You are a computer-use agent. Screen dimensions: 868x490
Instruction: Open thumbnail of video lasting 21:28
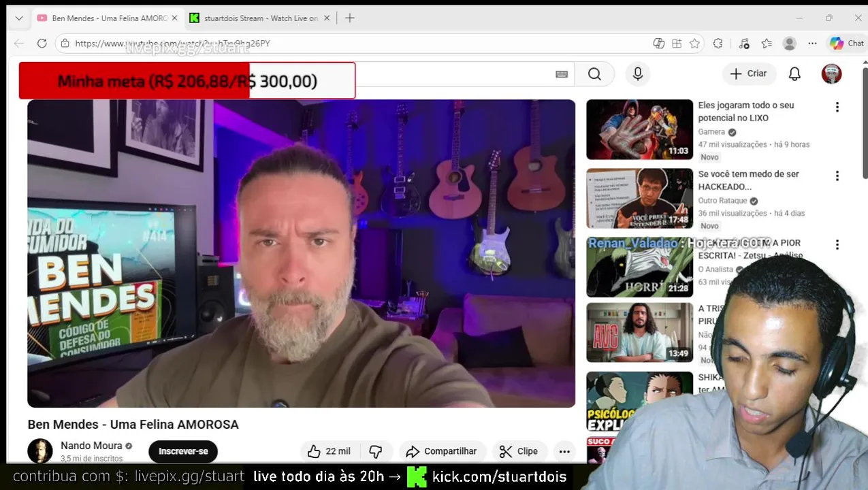coord(639,267)
